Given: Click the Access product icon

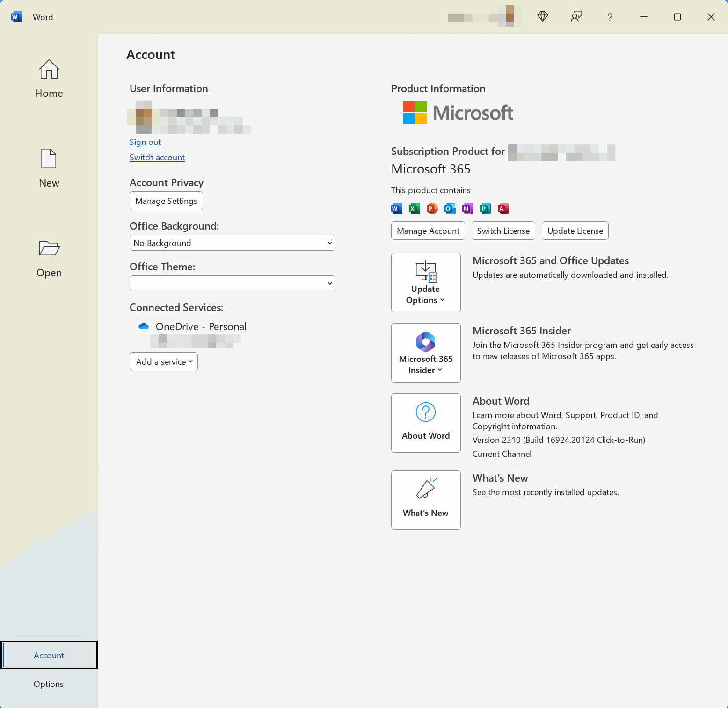Looking at the screenshot, I should (503, 209).
